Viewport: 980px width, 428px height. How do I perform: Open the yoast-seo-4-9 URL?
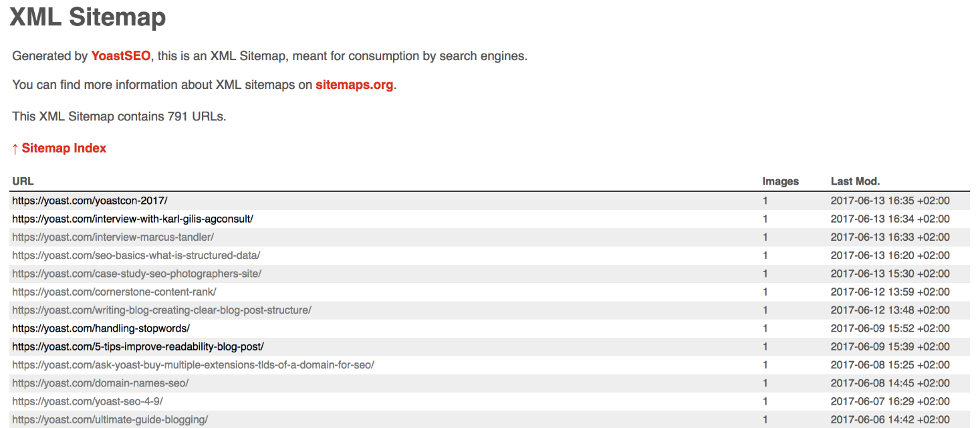(x=88, y=401)
